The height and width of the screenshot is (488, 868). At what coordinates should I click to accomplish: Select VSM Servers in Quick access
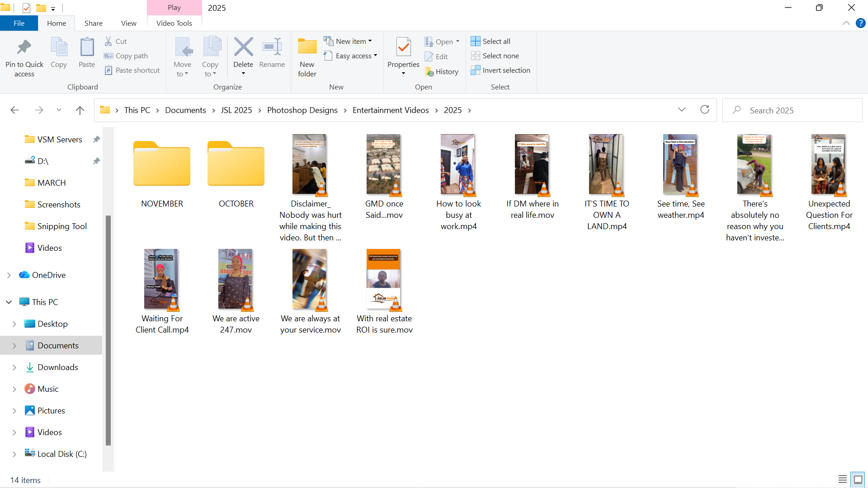click(60, 139)
